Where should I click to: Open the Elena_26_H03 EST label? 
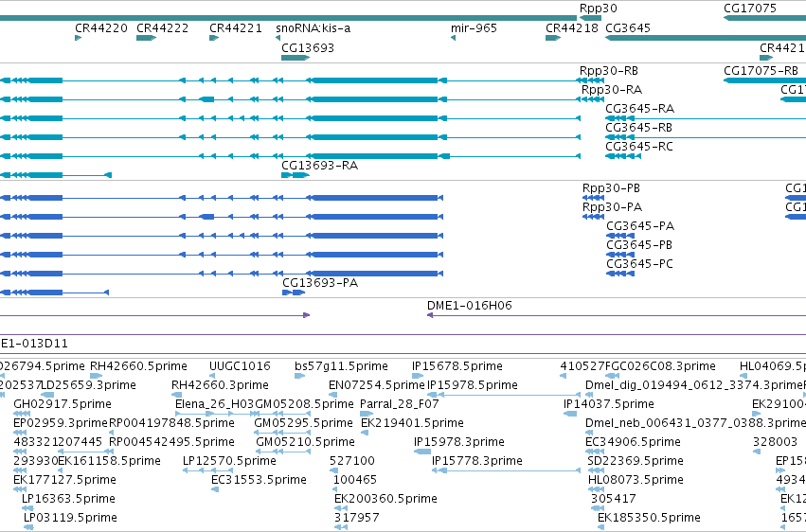[x=214, y=404]
